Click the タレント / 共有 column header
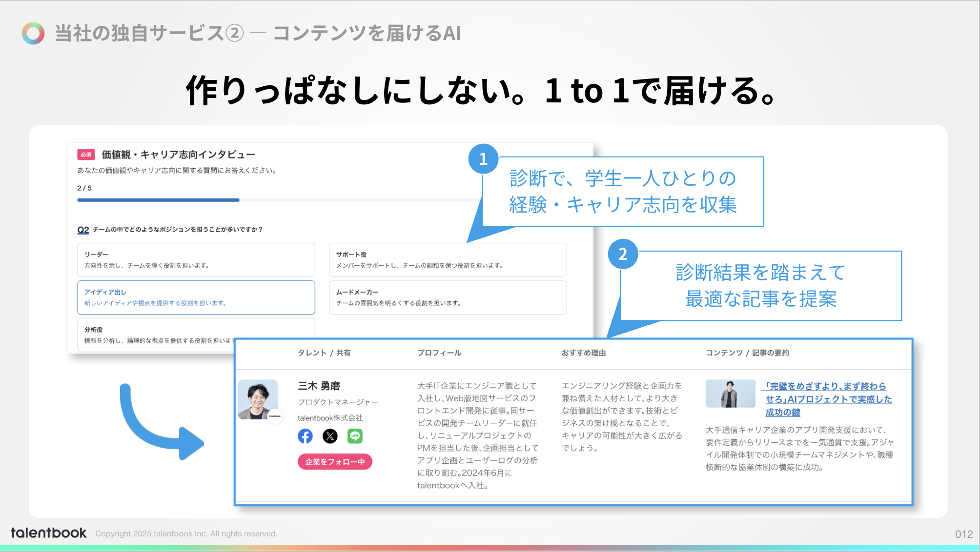 coord(324,353)
